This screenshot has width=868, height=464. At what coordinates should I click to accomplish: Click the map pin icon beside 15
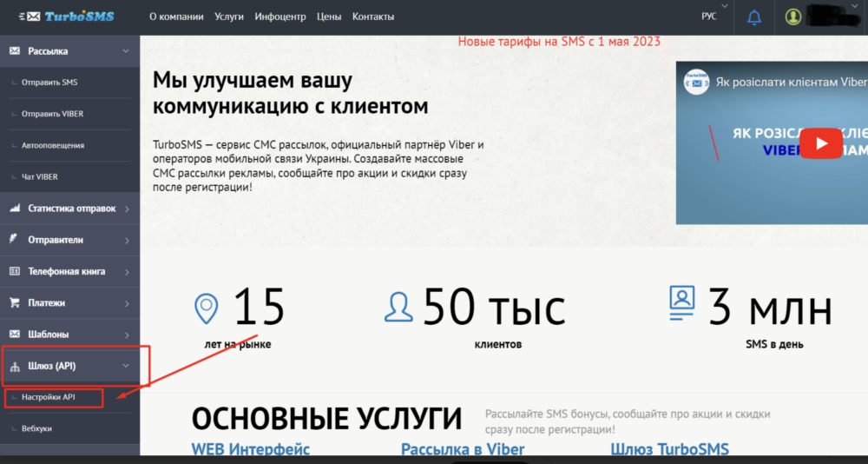(x=206, y=308)
